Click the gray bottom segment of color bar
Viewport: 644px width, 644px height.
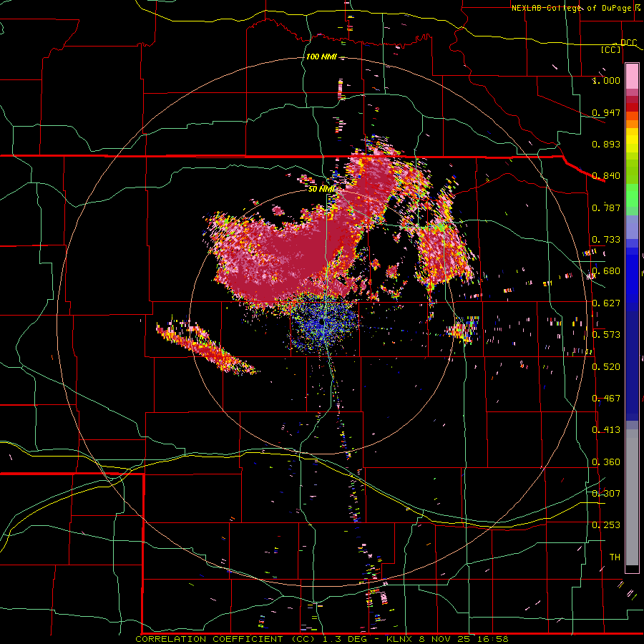point(632,497)
